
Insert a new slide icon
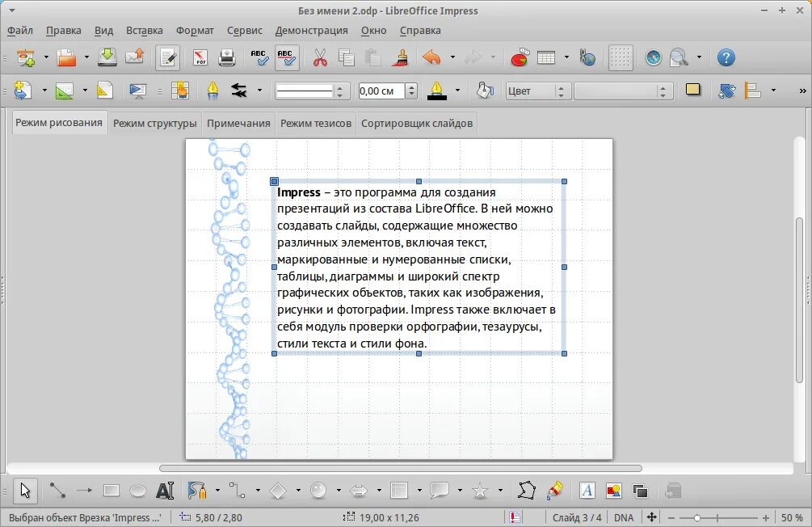point(23,91)
